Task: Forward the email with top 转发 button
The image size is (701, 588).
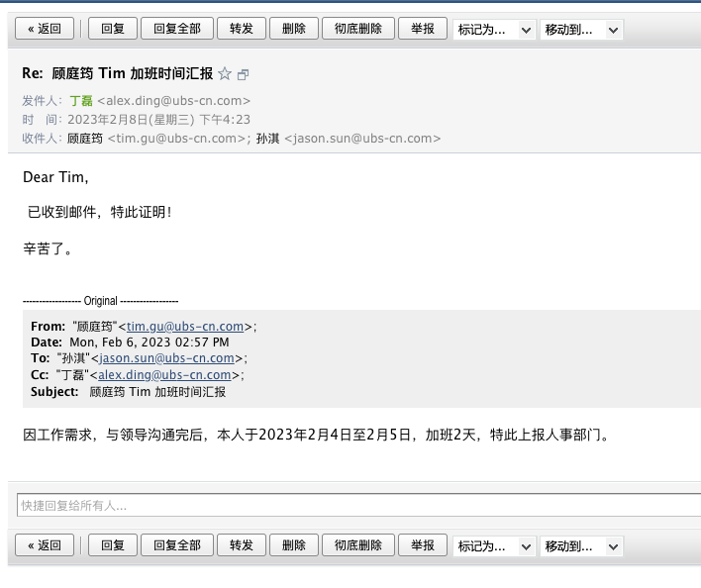Action: click(241, 29)
